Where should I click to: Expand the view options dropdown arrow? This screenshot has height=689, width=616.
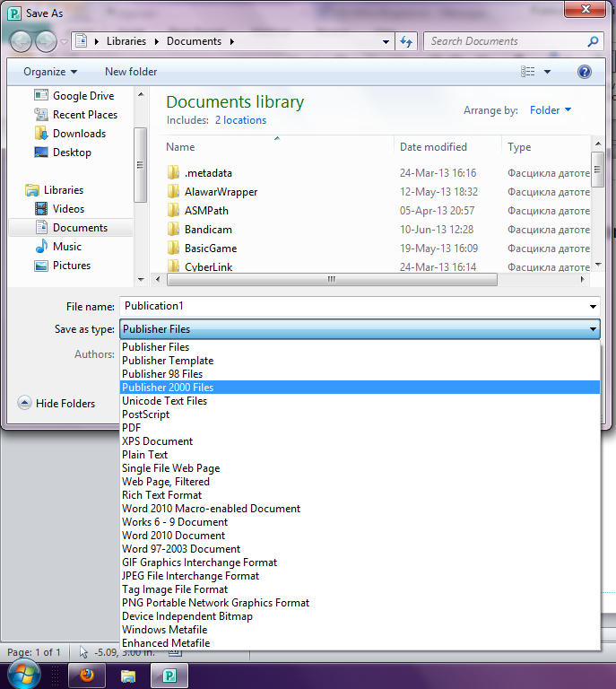[x=547, y=72]
